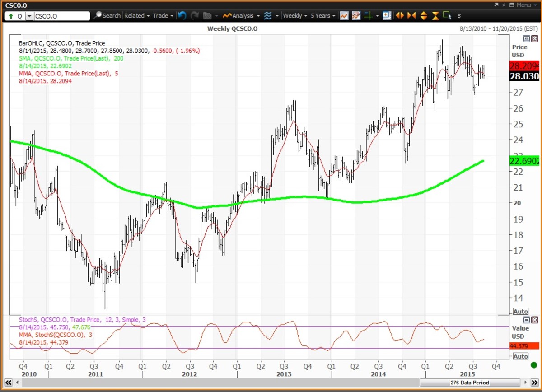
Task: Open the Trade menu
Action: 163,16
